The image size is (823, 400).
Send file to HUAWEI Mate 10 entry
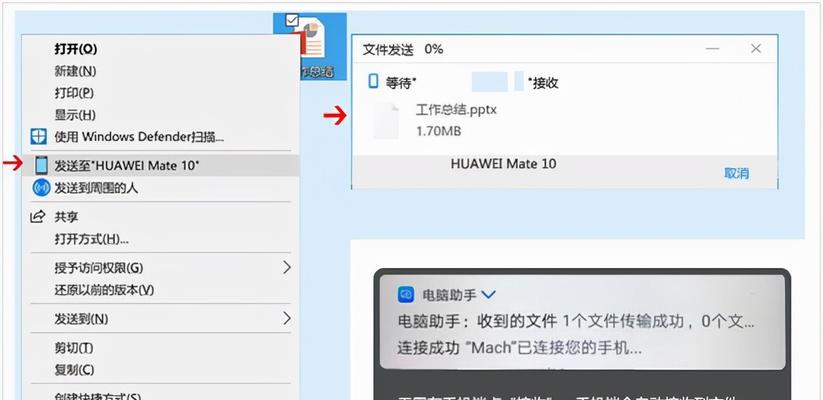pyautogui.click(x=160, y=165)
